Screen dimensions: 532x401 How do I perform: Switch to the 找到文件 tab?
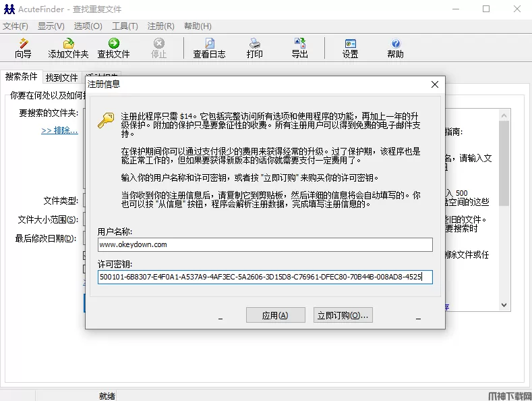(62, 78)
